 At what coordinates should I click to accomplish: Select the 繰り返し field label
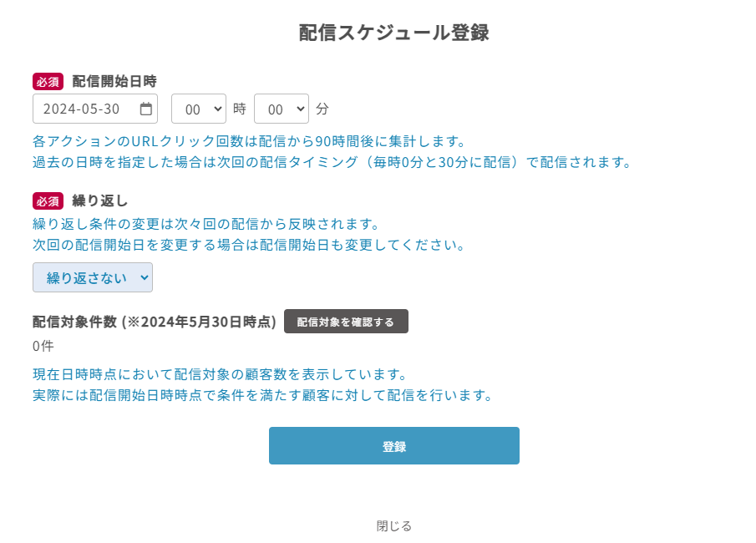[x=99, y=201]
